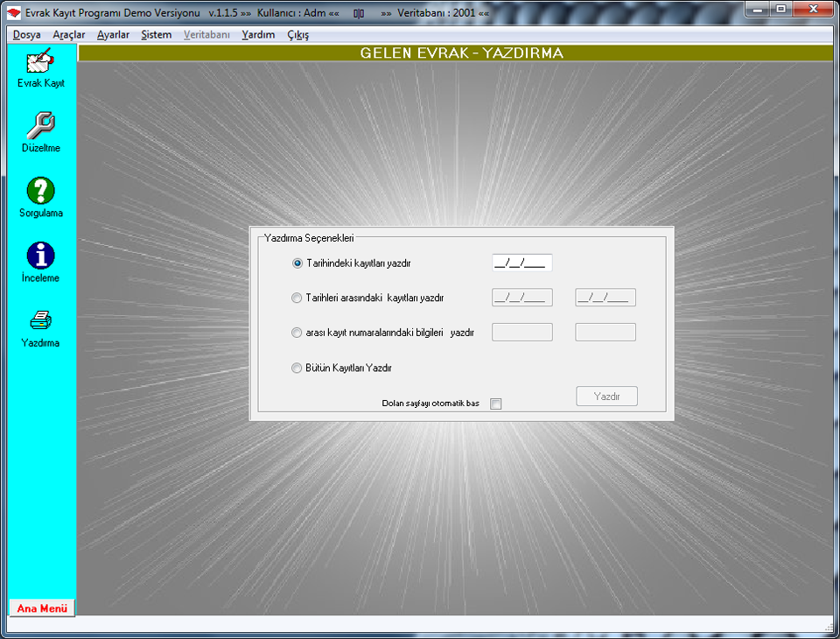Click the Ana Menü button
The image size is (840, 639).
pos(42,608)
